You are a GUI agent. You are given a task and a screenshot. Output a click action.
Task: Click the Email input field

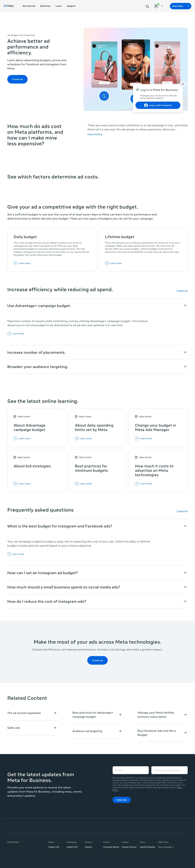(131, 770)
